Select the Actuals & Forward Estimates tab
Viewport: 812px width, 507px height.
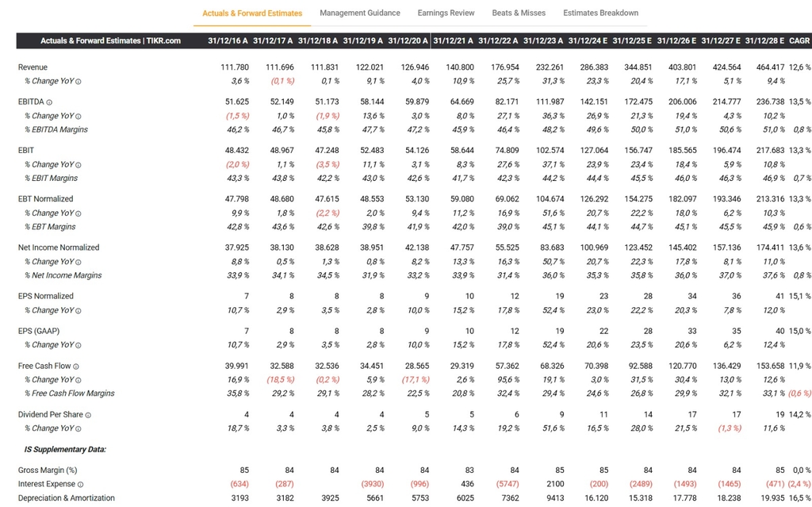pyautogui.click(x=252, y=13)
